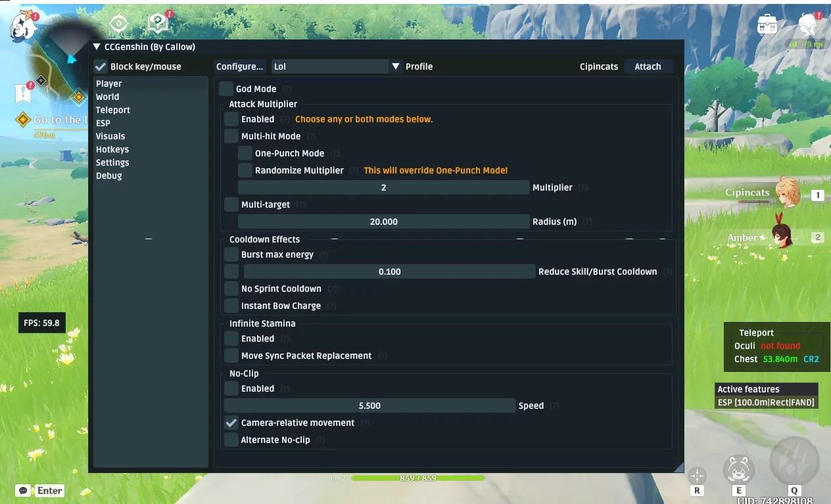The height and width of the screenshot is (504, 831).
Task: Enable Multi-target checkbox
Action: (231, 204)
